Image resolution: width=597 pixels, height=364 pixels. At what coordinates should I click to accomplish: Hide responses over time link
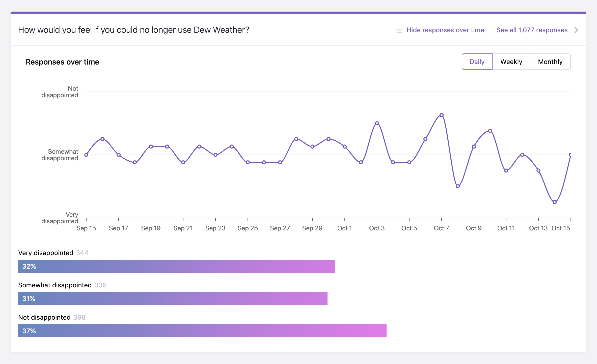point(445,30)
